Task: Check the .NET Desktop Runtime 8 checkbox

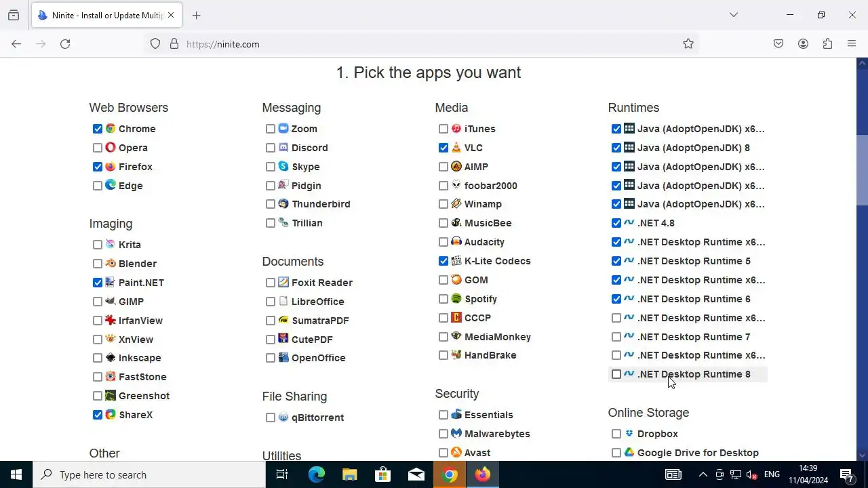Action: tap(616, 374)
